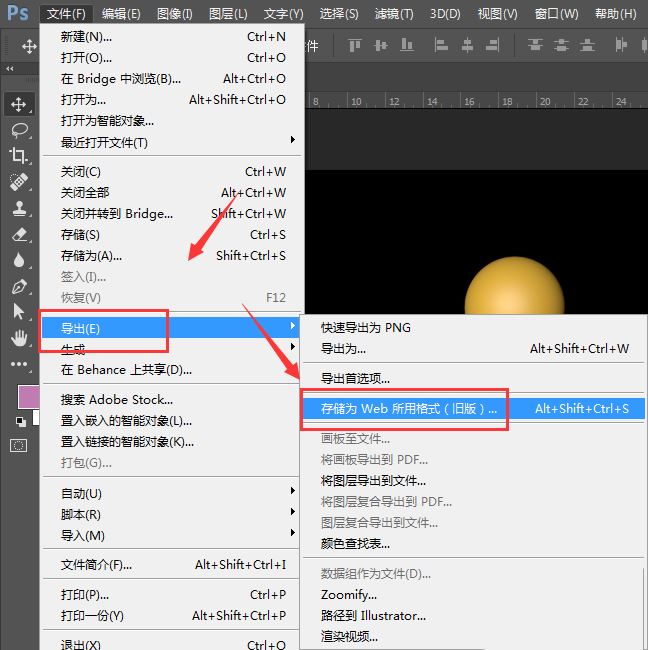Toggle Quick Mask mode icon
The width and height of the screenshot is (648, 650).
pyautogui.click(x=19, y=446)
